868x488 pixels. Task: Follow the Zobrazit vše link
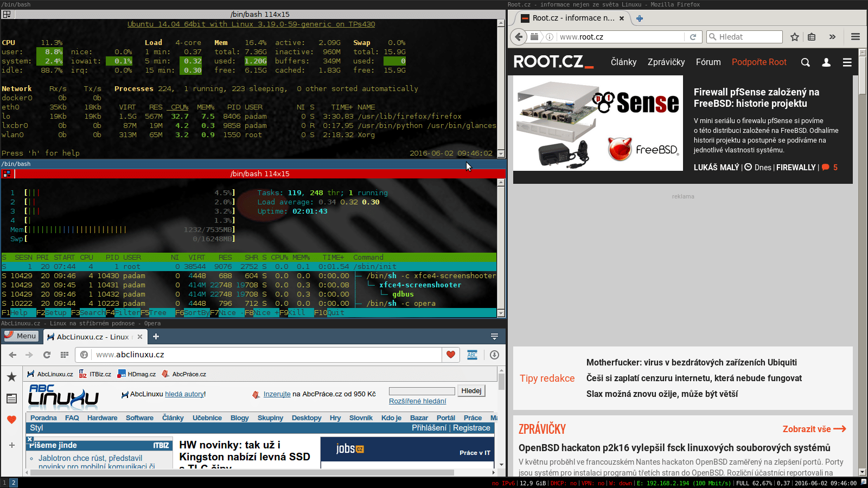coord(814,429)
